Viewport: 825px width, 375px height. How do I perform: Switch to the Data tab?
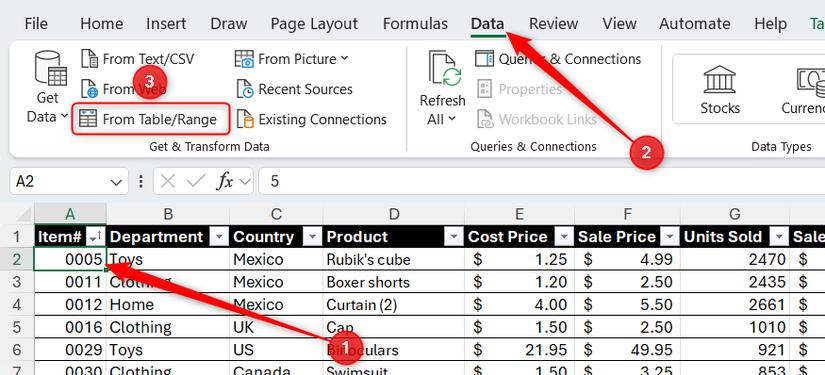click(x=487, y=24)
